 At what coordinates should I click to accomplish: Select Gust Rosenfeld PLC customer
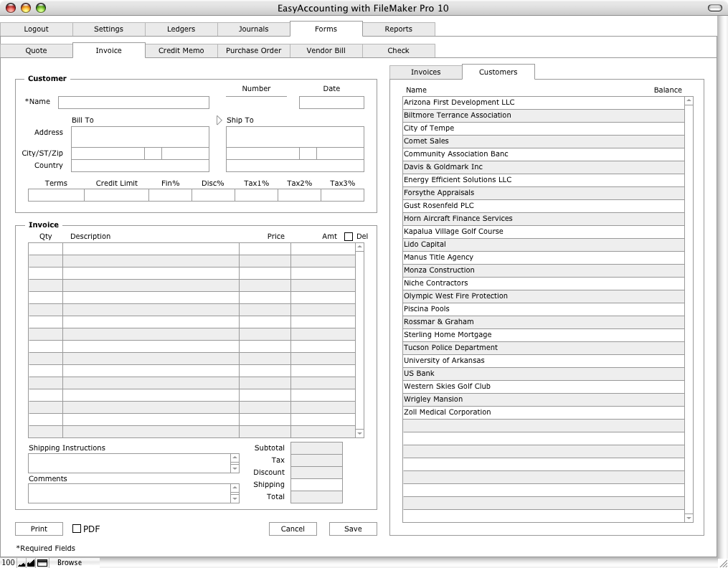(544, 206)
